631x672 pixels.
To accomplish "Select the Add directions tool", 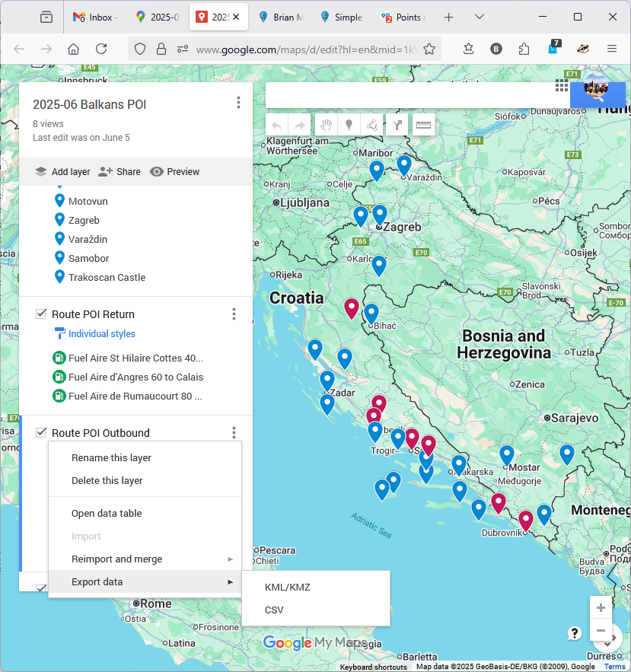I will click(397, 125).
